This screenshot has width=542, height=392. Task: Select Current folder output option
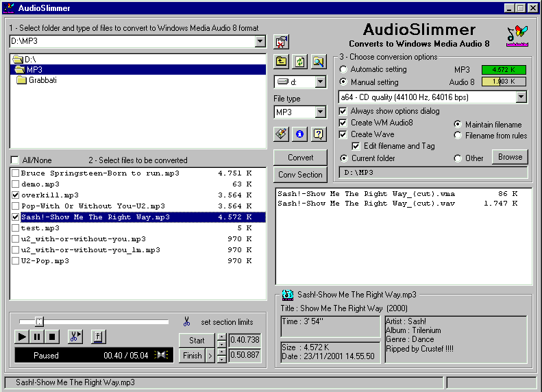click(343, 158)
